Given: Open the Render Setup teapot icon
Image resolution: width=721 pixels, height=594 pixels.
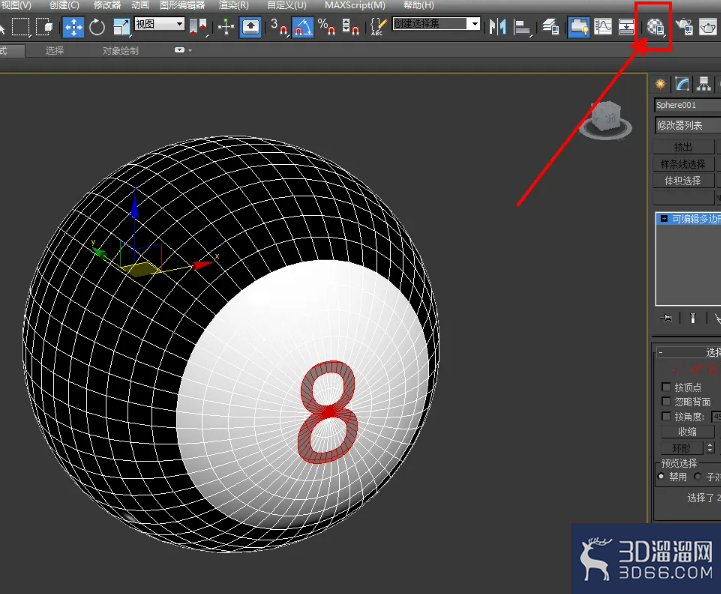Looking at the screenshot, I should pos(685,27).
